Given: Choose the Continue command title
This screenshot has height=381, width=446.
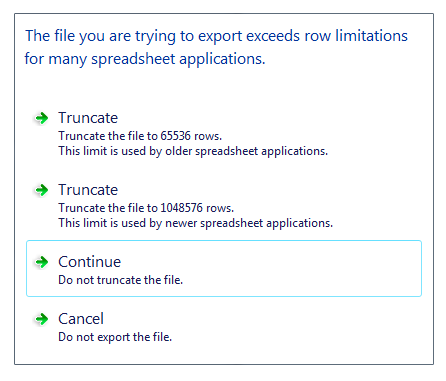Looking at the screenshot, I should [89, 262].
